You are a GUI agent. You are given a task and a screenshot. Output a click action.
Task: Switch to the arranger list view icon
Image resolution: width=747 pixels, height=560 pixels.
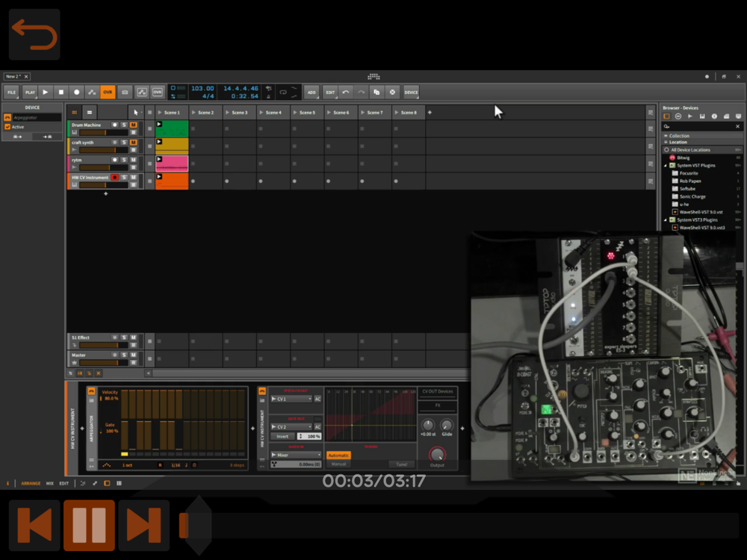(89, 113)
